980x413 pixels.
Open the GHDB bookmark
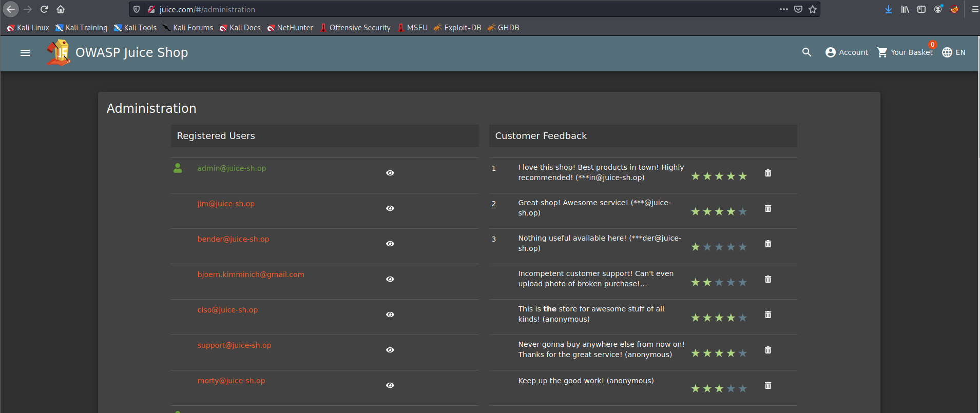point(503,28)
